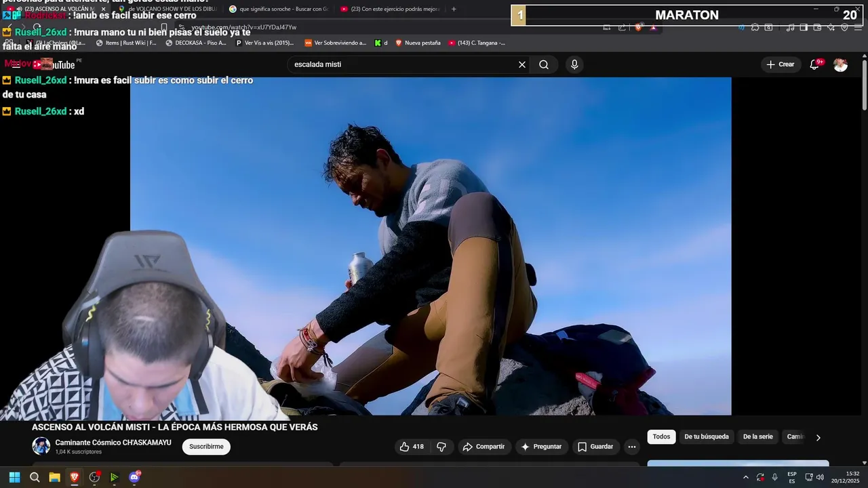Screen dimensions: 868x488
Task: Open Windows taskbar search
Action: coord(35,477)
